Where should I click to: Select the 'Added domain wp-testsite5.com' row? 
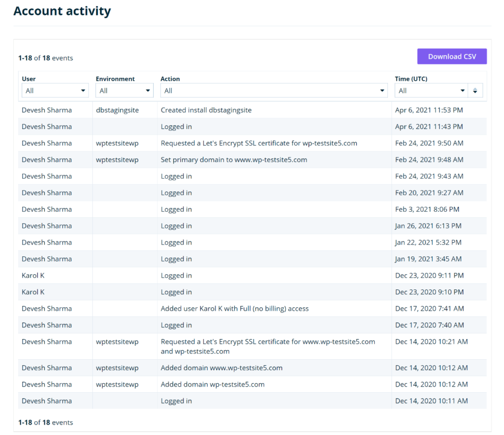tap(213, 384)
